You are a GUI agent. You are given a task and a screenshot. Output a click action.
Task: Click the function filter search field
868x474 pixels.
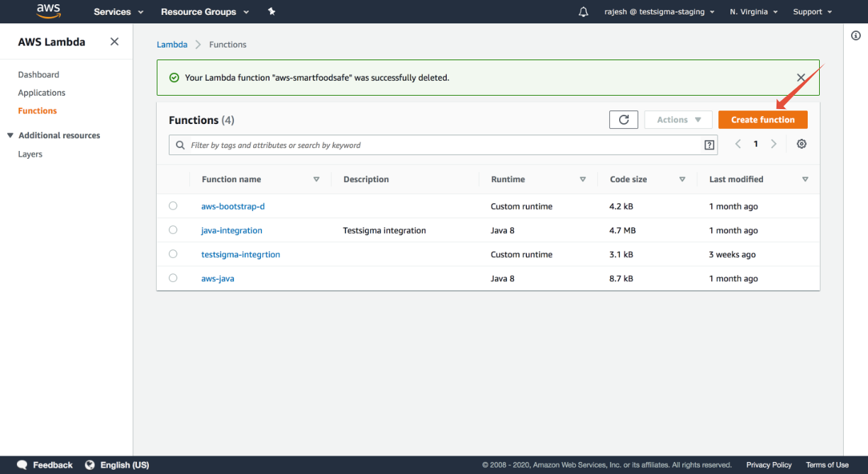tap(443, 145)
